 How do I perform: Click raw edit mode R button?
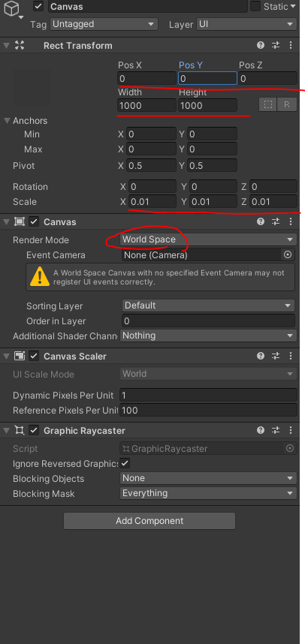pyautogui.click(x=287, y=104)
